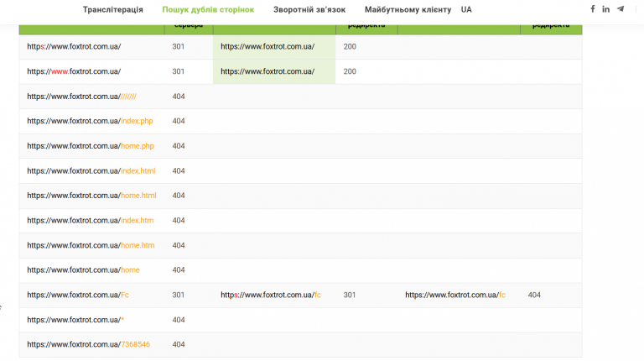The width and height of the screenshot is (644, 361).
Task: Click the 200 code in www row
Action: (350, 71)
